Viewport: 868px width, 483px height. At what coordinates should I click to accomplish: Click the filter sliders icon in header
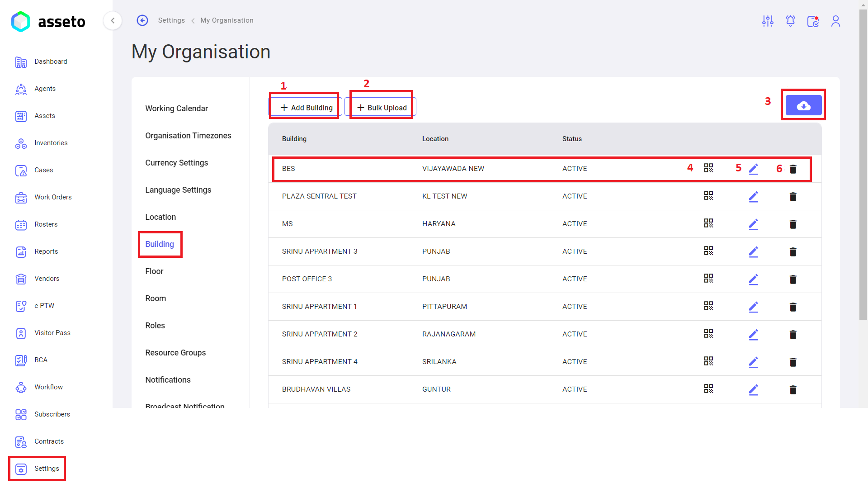click(768, 21)
